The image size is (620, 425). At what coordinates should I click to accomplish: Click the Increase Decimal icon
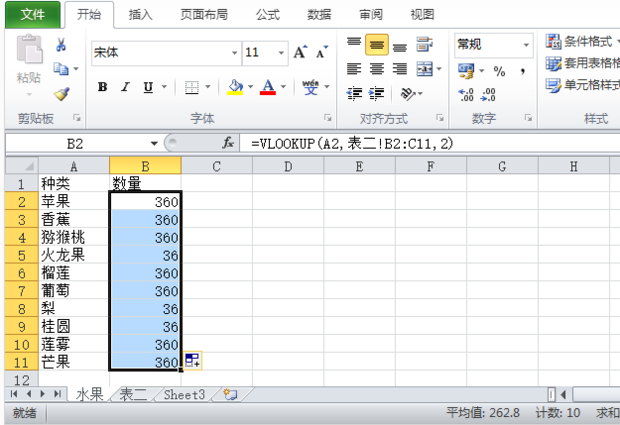(466, 94)
